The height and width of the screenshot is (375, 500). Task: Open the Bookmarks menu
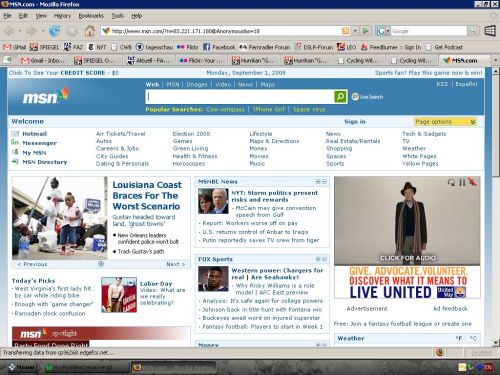tap(91, 16)
